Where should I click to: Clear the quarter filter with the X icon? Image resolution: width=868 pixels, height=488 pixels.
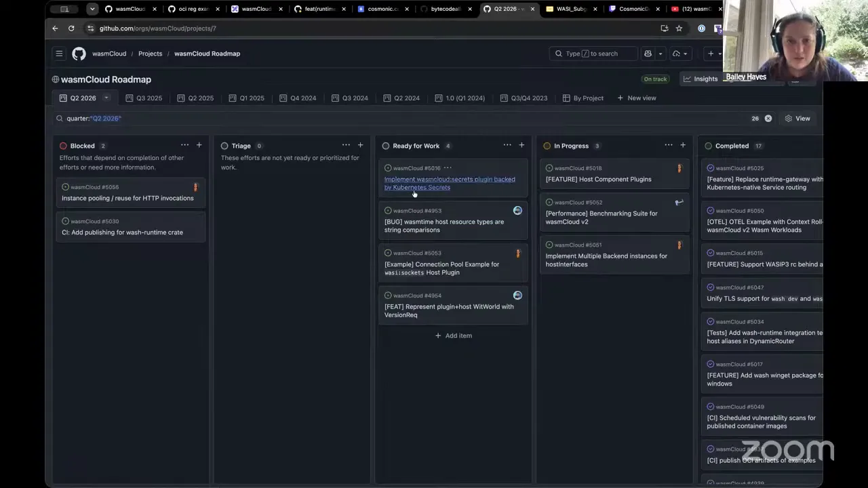coord(768,119)
